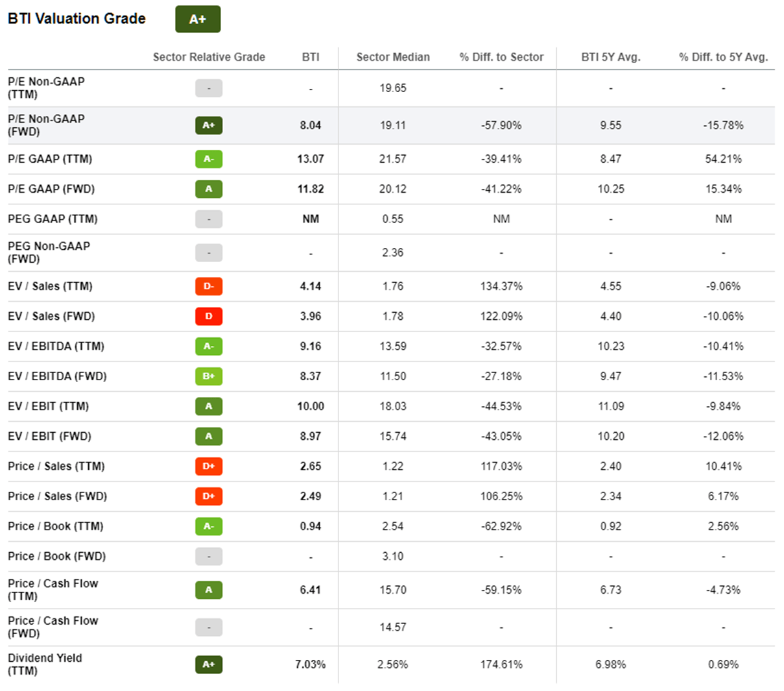The image size is (784, 691).
Task: Click the A- grade badge for Price / Book (TTM)
Action: (x=209, y=526)
